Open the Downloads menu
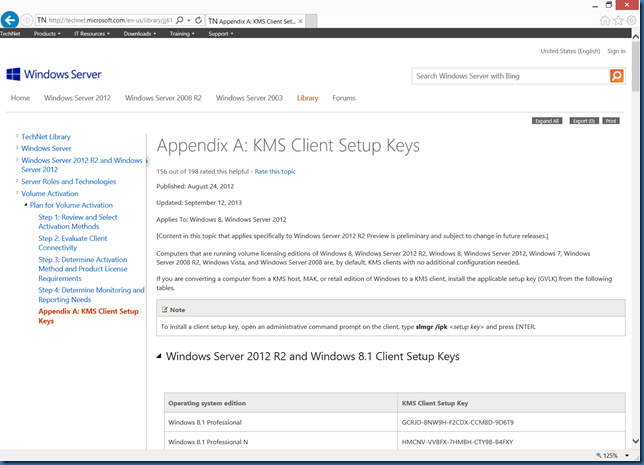The image size is (644, 465). (x=140, y=34)
